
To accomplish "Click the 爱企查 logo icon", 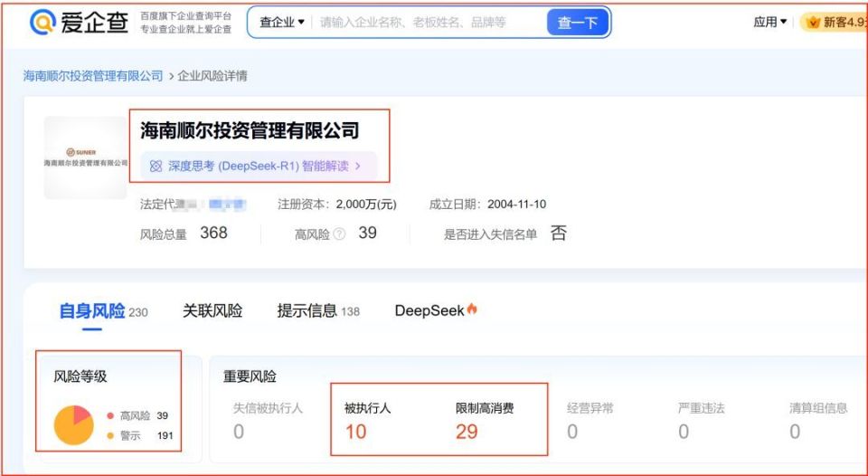I will 43,22.
